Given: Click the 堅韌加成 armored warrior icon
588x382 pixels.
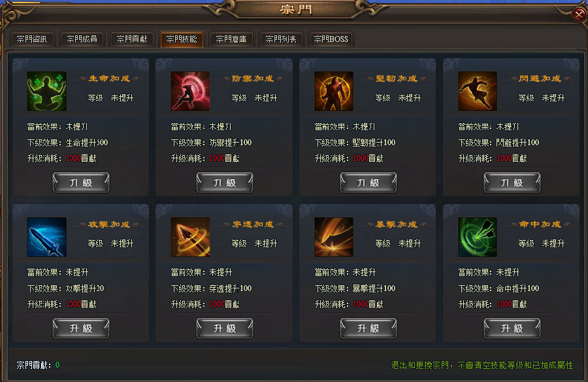Looking at the screenshot, I should (x=334, y=92).
